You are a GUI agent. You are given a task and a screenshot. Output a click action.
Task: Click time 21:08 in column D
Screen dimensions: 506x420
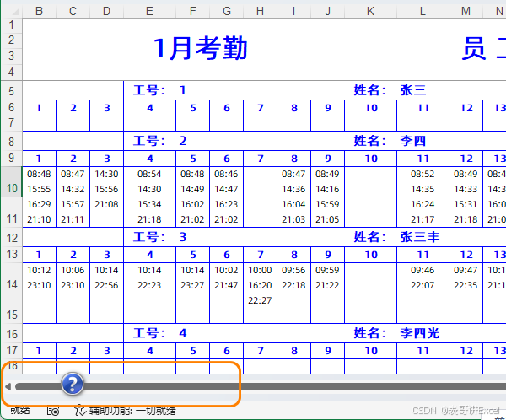tap(106, 204)
